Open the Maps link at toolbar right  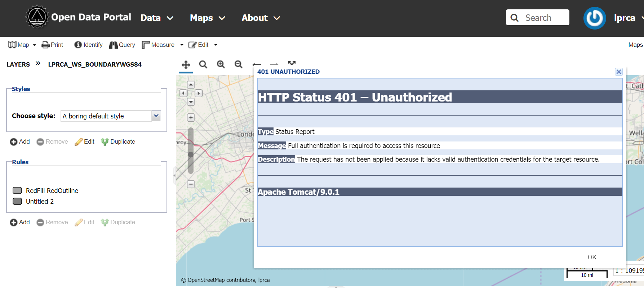click(x=635, y=45)
